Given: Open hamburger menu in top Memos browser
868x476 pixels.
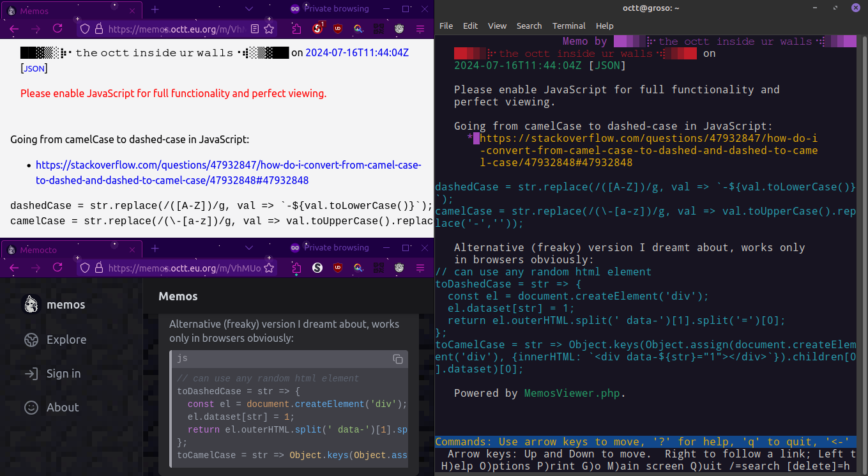Looking at the screenshot, I should 420,29.
